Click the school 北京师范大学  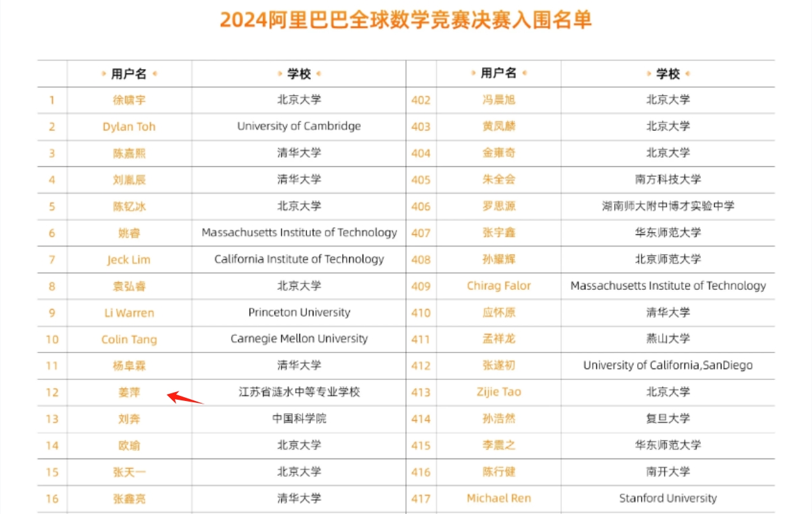[x=668, y=259]
